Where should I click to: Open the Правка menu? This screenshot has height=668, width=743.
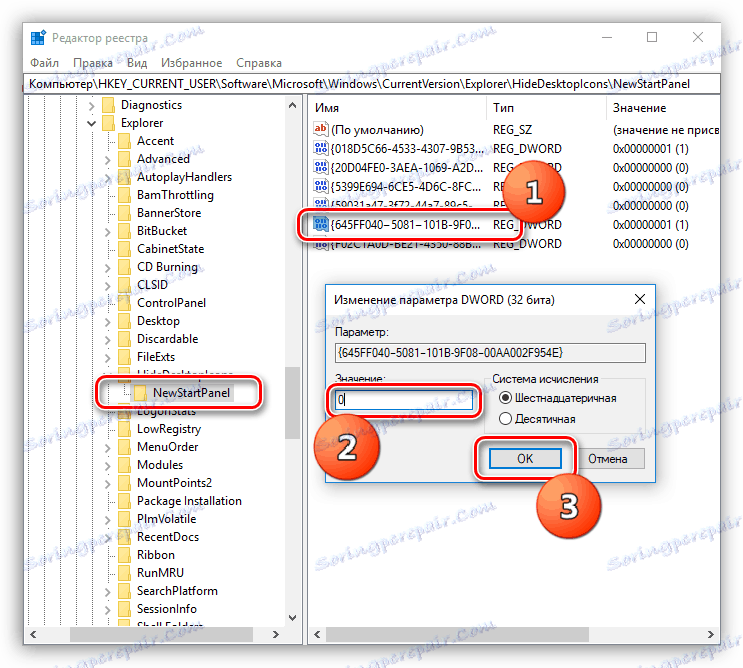(x=93, y=63)
